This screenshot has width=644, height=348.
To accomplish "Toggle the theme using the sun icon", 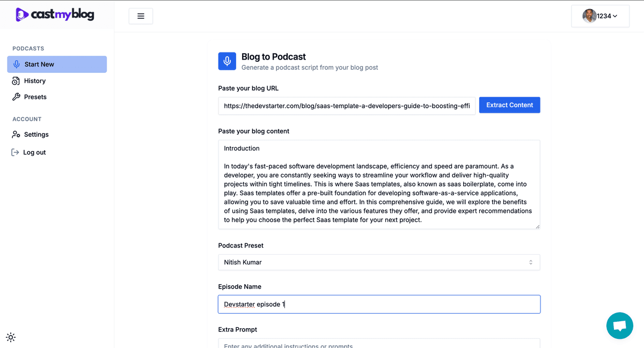I will click(x=11, y=337).
